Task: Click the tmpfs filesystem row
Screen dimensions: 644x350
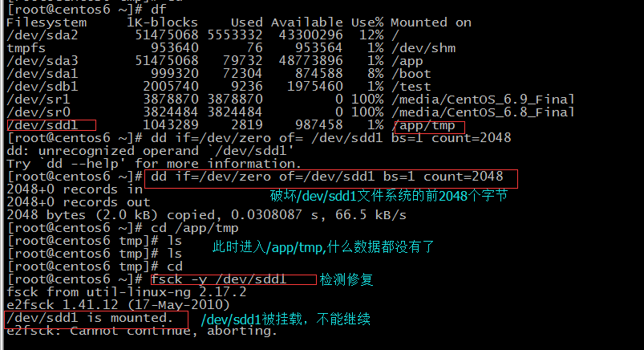Action: [x=231, y=48]
